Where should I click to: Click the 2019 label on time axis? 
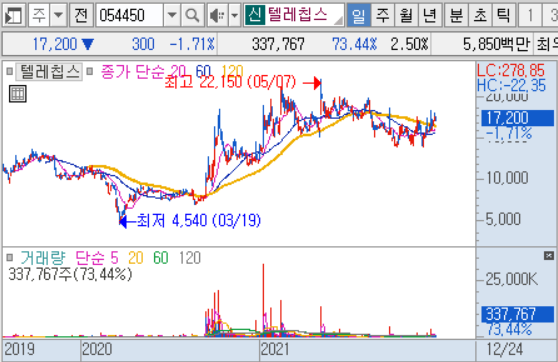coord(20,349)
